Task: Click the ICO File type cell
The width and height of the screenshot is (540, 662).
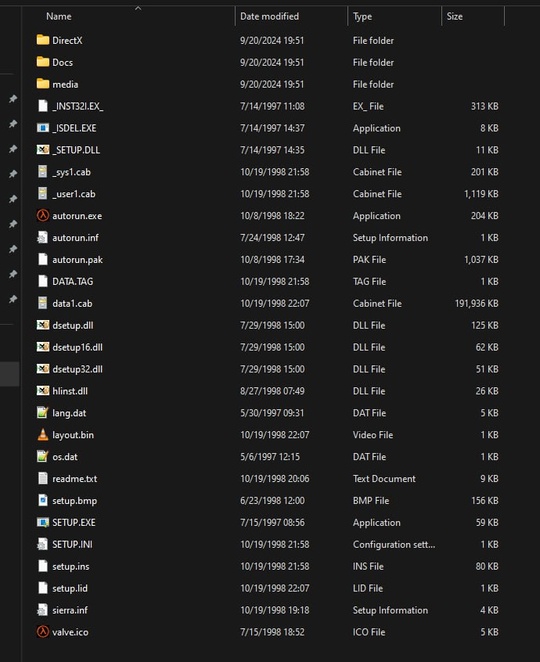Action: [x=369, y=632]
